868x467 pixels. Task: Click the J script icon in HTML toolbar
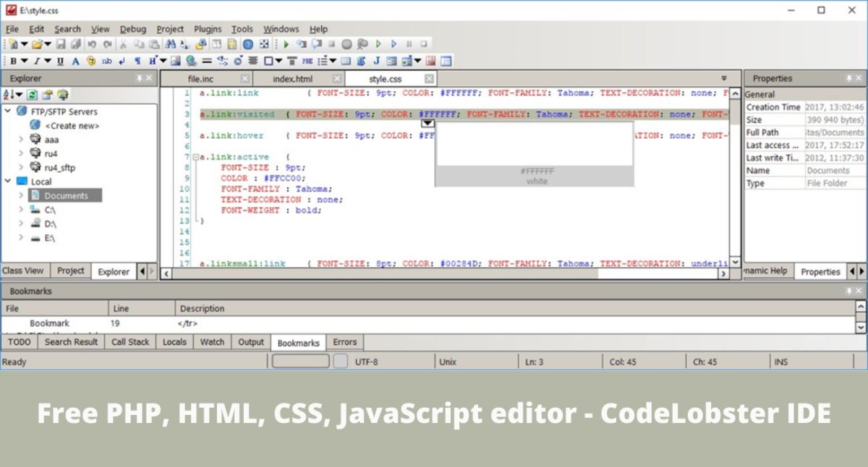click(376, 61)
